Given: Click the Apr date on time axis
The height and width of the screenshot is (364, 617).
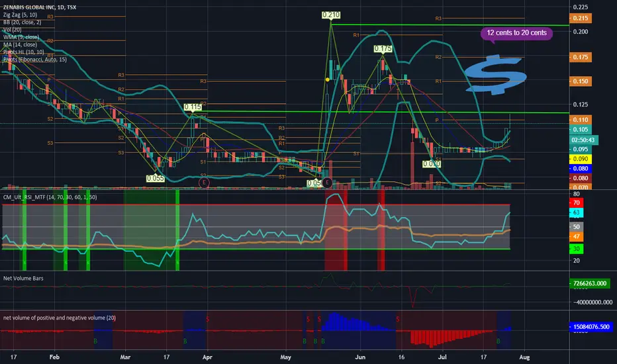Looking at the screenshot, I should (x=207, y=357).
